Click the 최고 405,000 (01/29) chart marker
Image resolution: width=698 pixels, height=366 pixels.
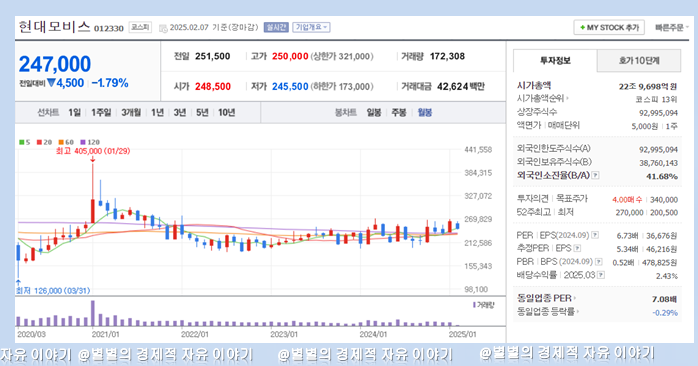pos(93,151)
